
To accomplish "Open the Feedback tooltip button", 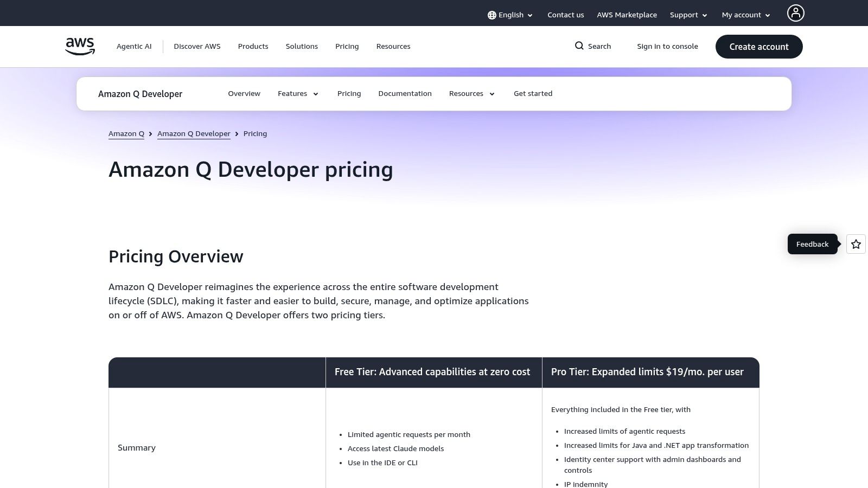I will click(x=812, y=244).
